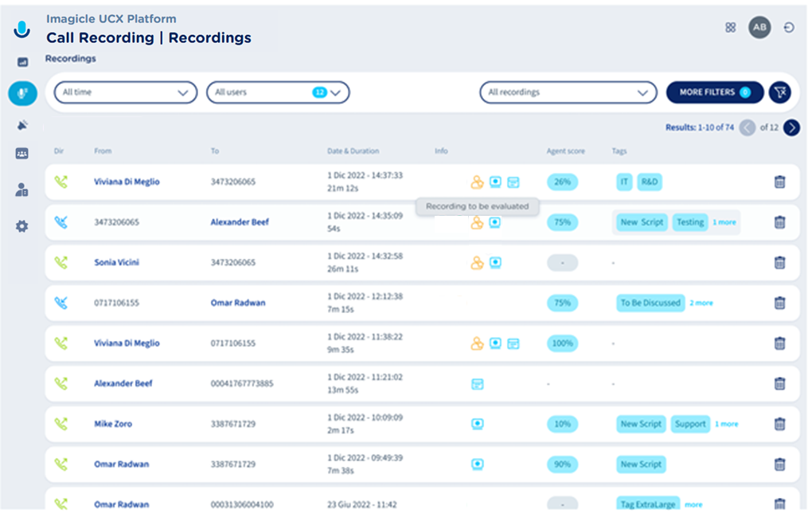Viewport: 812px width, 517px height.
Task: Click the logout icon beside AB avatar
Action: pyautogui.click(x=789, y=27)
